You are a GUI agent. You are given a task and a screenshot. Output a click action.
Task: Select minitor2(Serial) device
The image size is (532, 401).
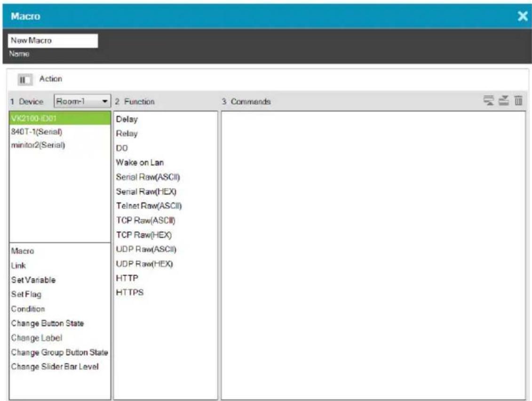click(60, 145)
